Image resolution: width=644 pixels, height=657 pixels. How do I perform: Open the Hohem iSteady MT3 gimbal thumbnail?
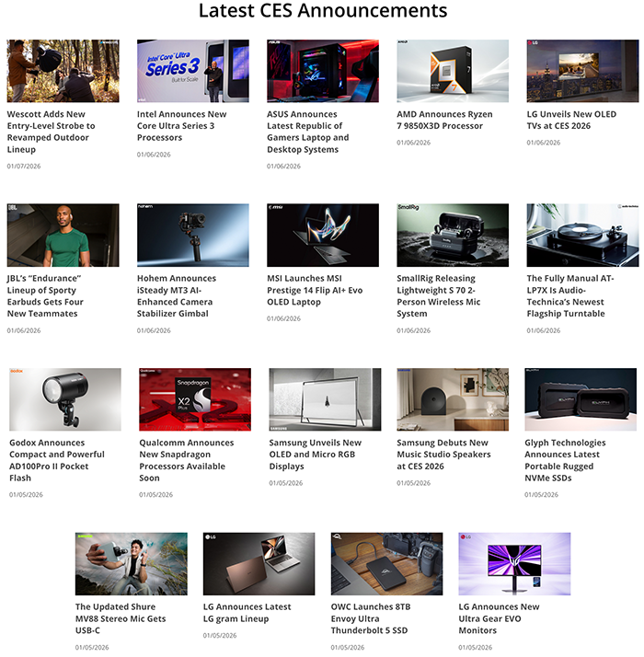point(192,235)
